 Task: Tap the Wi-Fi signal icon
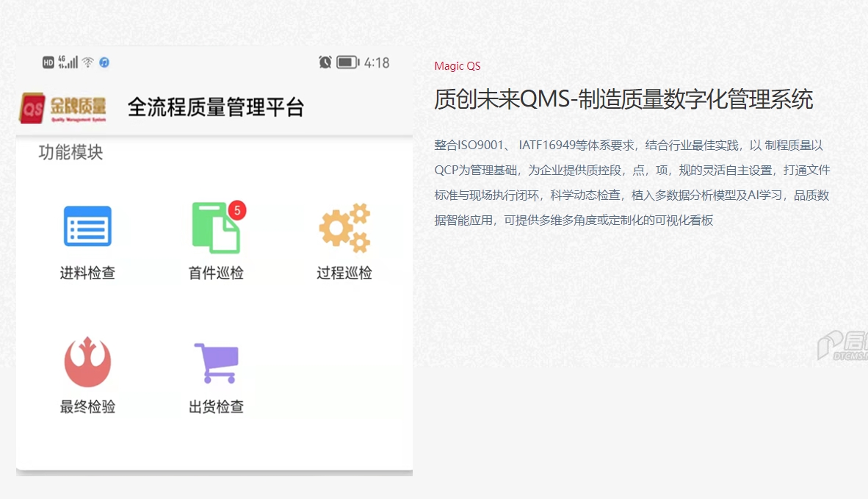pyautogui.click(x=88, y=62)
